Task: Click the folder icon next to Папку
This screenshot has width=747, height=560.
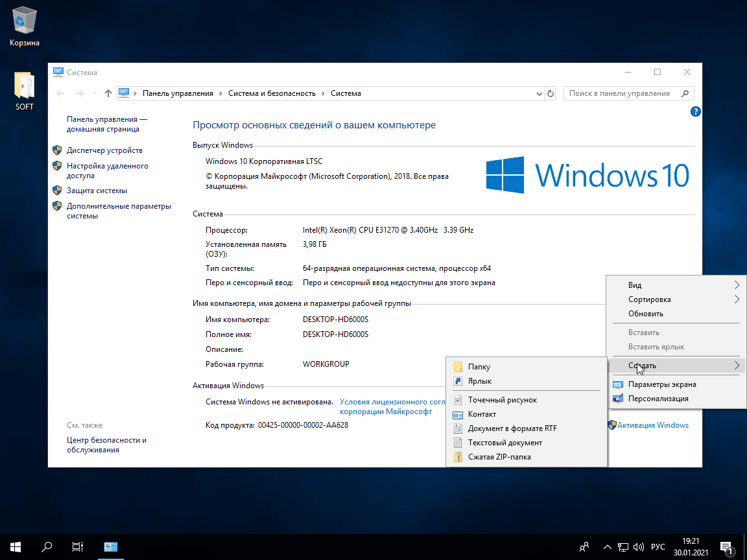Action: pos(458,367)
